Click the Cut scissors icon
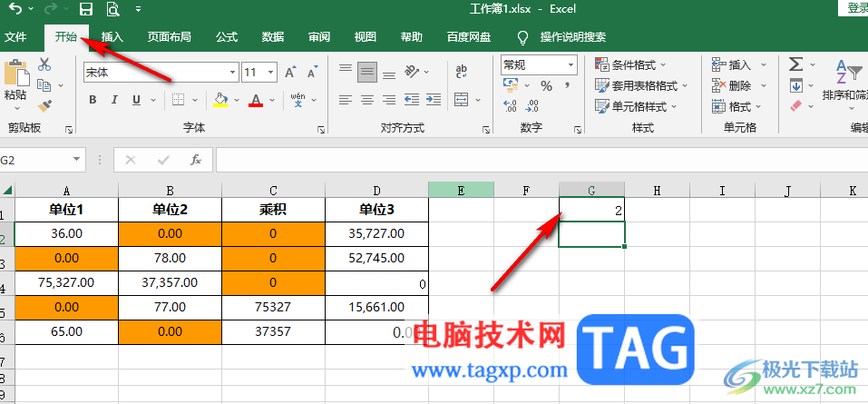The width and height of the screenshot is (868, 404). [44, 64]
